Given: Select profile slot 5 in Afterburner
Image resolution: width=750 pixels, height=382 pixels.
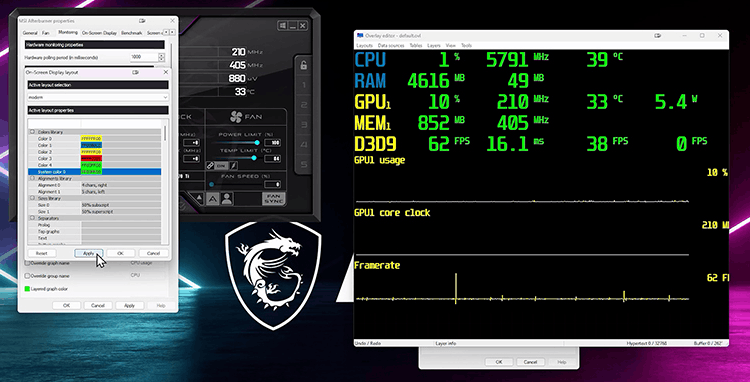Looking at the screenshot, I should point(304,165).
